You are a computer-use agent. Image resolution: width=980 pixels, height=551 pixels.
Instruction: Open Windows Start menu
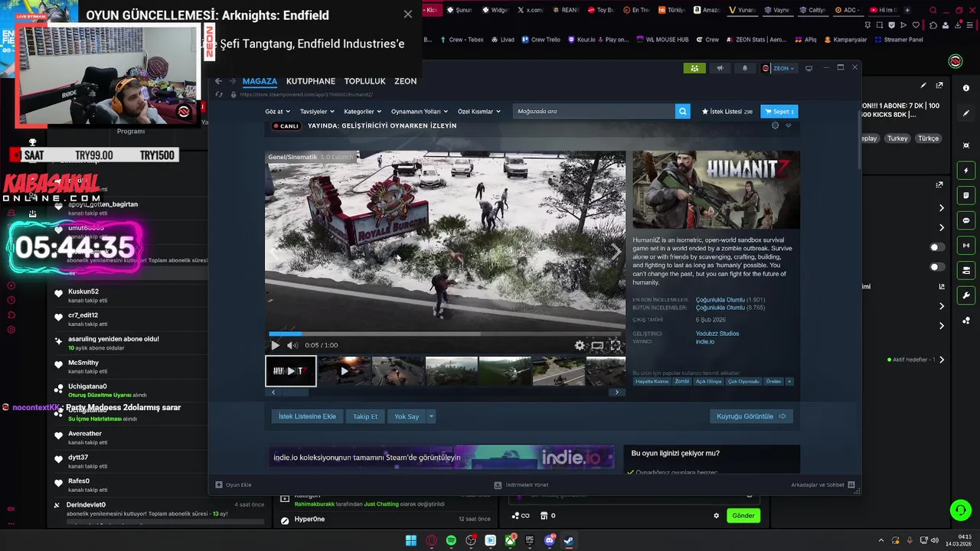(x=411, y=540)
